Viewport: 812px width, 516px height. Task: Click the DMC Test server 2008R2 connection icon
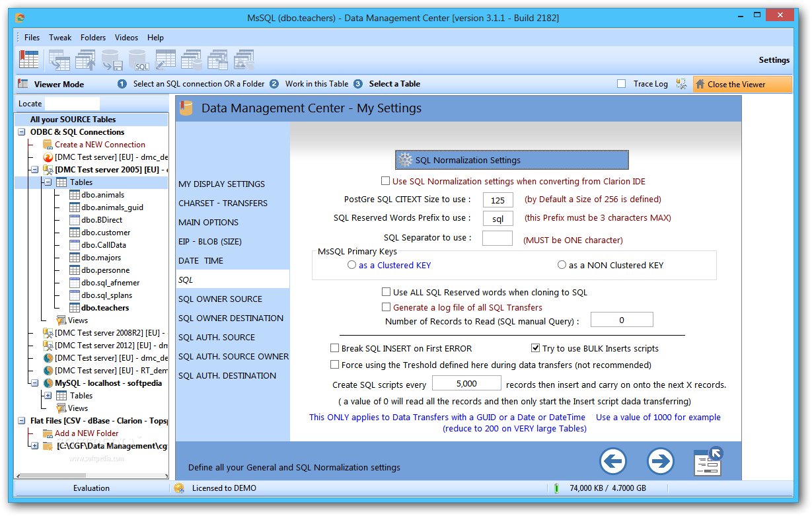[x=48, y=333]
